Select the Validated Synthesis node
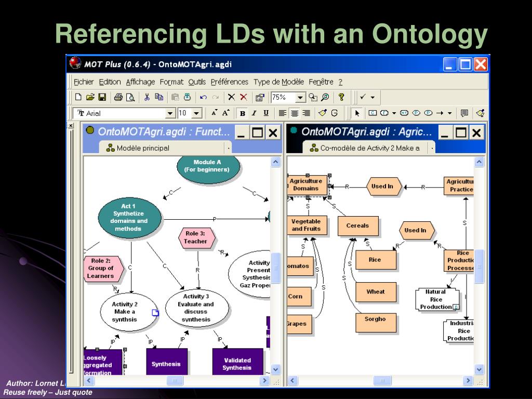This screenshot has width=532, height=399. [237, 362]
